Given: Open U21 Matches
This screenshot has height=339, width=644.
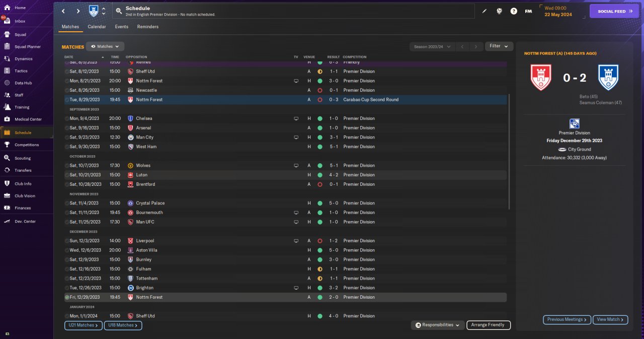Looking at the screenshot, I should pos(84,325).
